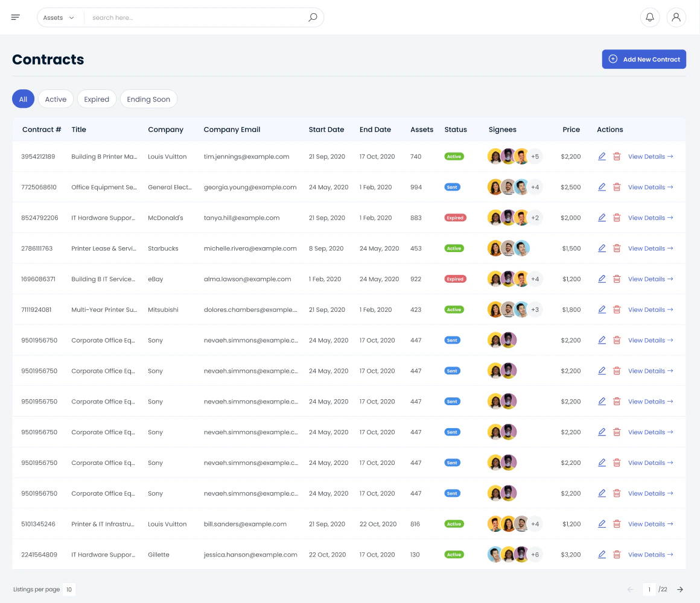Go to previous page arrow
This screenshot has height=603, width=700.
click(x=631, y=590)
